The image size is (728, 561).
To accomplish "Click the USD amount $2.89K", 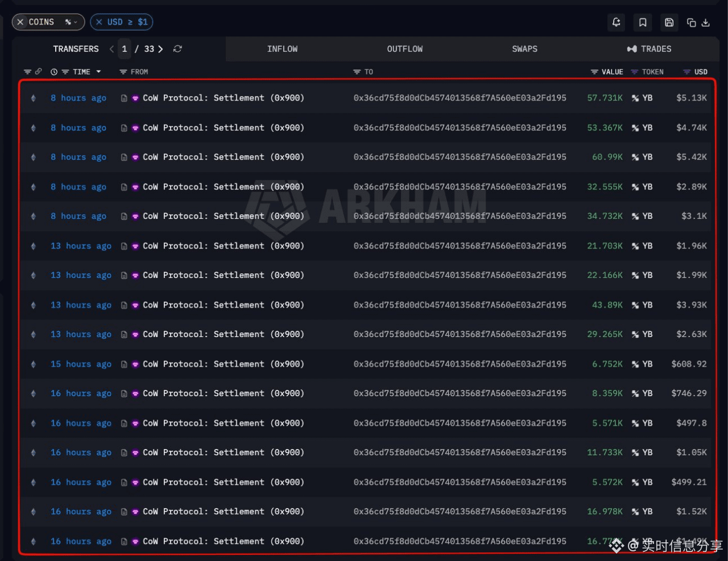I will coord(692,186).
